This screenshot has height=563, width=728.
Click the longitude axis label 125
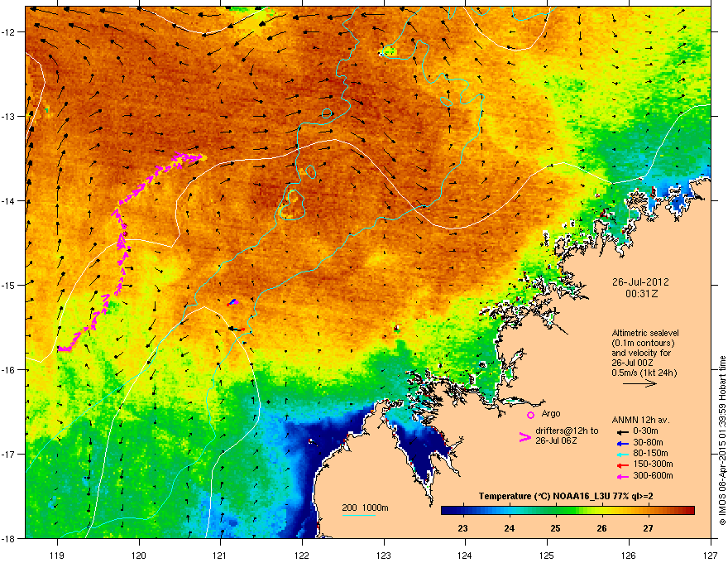point(547,556)
